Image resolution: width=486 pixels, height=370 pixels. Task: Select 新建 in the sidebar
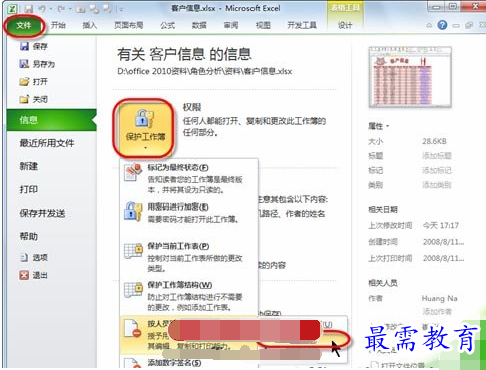click(x=29, y=166)
